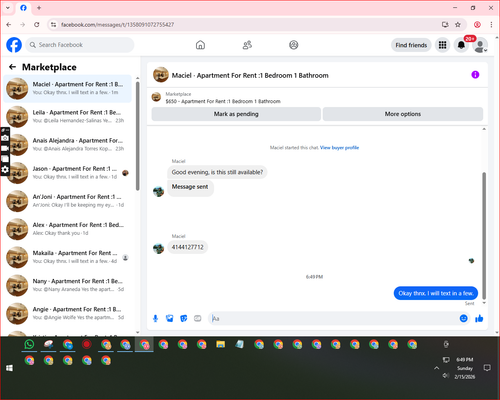Click the $650 Apartment listing title
The height and width of the screenshot is (400, 500).
(223, 101)
